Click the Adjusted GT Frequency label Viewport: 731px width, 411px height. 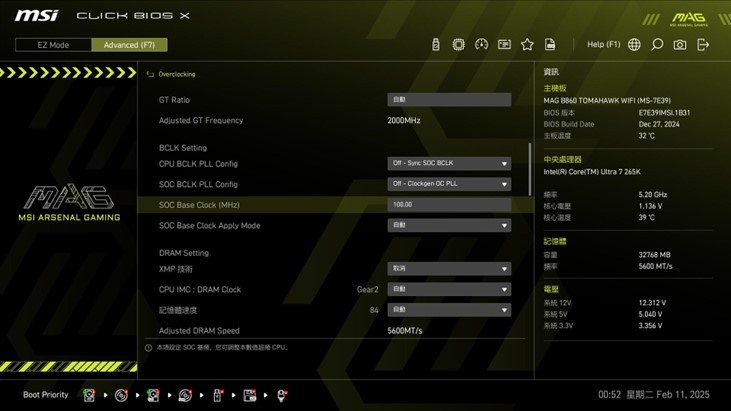pos(201,120)
